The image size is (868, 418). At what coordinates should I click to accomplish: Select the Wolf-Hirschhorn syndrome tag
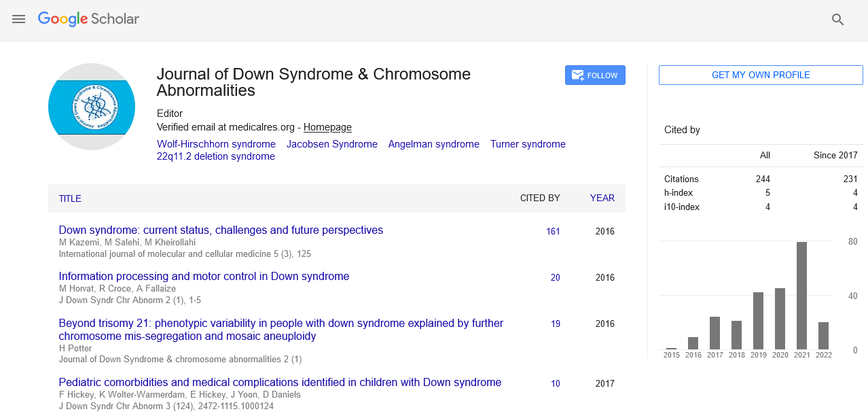[x=216, y=144]
